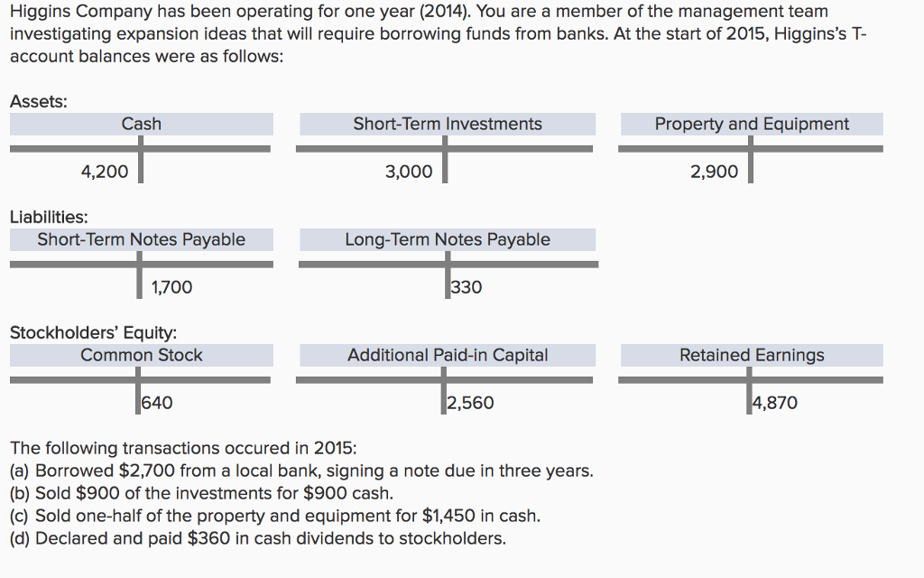Select the 4,870 retained earnings balance
Viewport: 924px width, 578px height.
click(x=775, y=403)
